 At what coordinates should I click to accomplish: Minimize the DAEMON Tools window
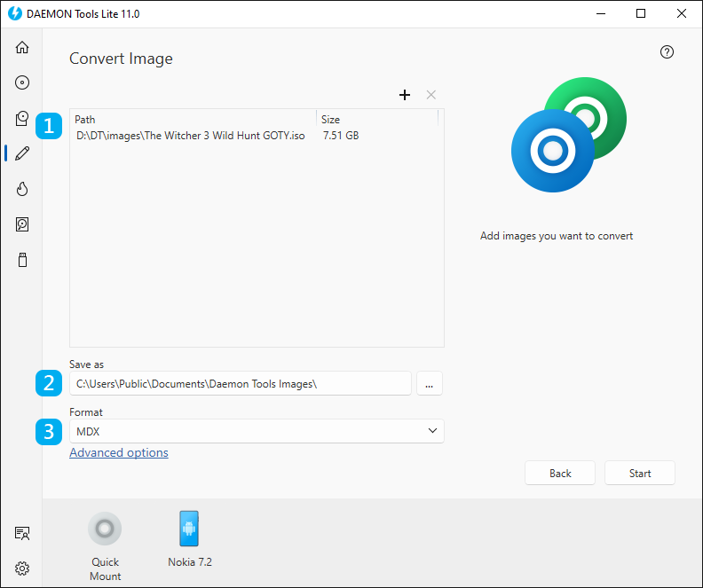tap(601, 14)
